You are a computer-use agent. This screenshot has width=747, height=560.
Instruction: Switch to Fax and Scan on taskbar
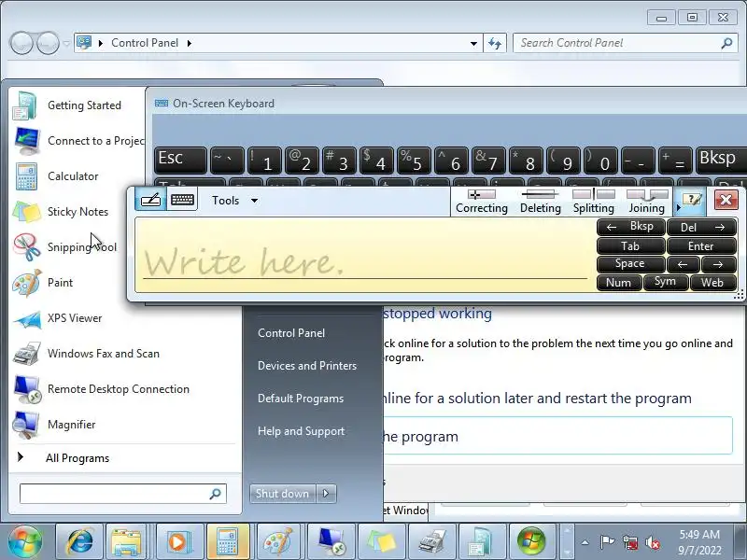click(x=432, y=541)
